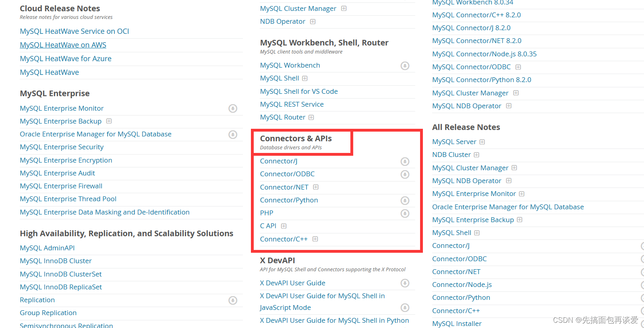Expand plus icon beside MySQL Enterprise Monitor in All Release Notes
644x328 pixels.
522,194
